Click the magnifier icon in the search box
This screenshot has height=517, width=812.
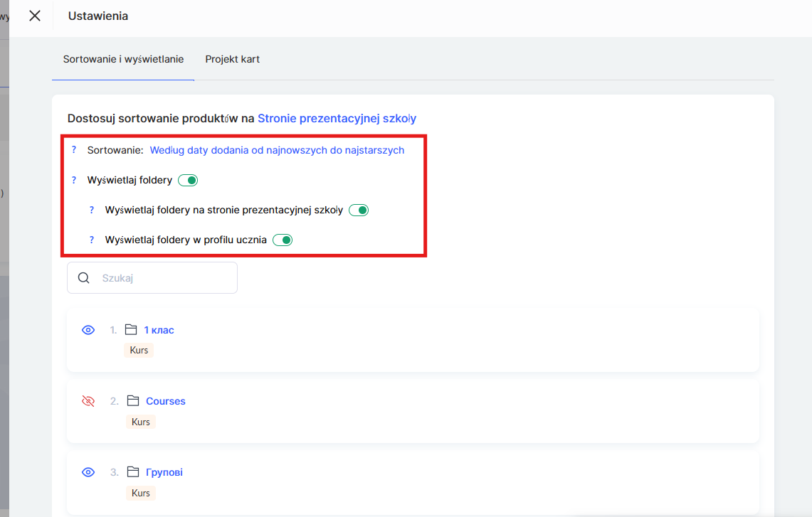coord(84,278)
